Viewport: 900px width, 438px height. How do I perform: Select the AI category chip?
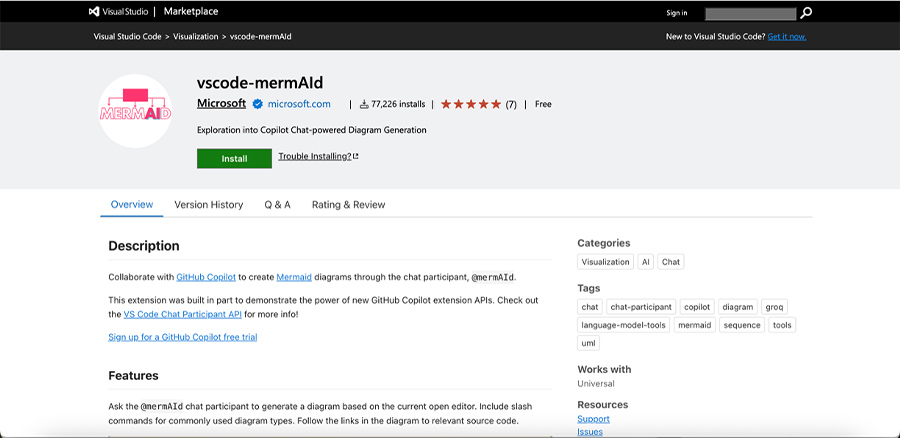coord(646,262)
